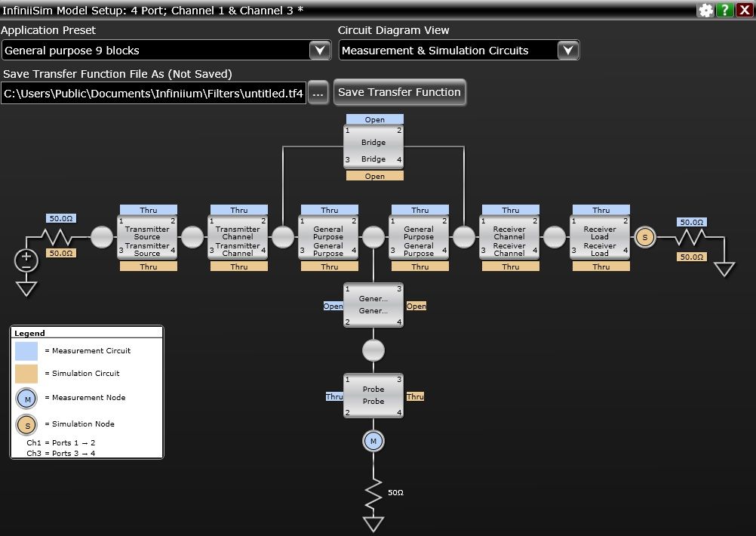This screenshot has width=756, height=536.
Task: Click the blue Open label above Bridge
Action: (x=375, y=119)
